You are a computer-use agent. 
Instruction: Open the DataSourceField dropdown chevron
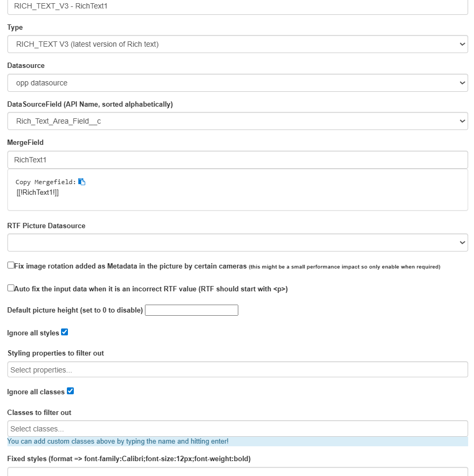pyautogui.click(x=462, y=121)
